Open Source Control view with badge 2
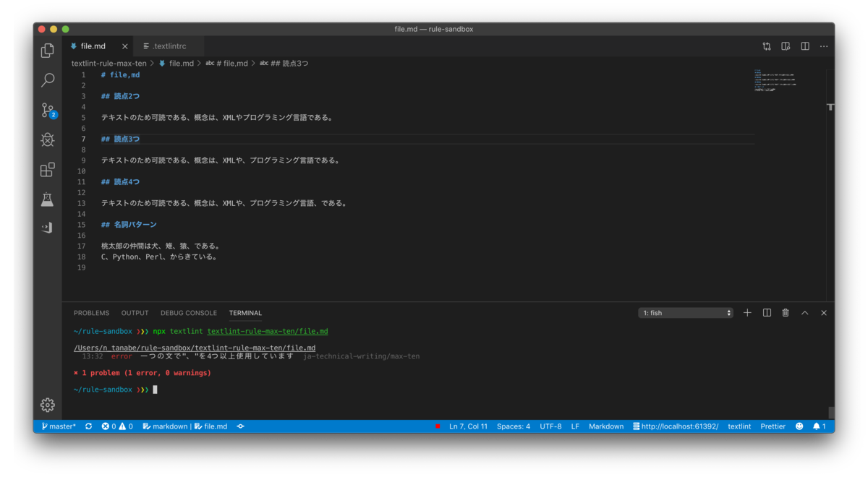868x477 pixels. pos(48,110)
